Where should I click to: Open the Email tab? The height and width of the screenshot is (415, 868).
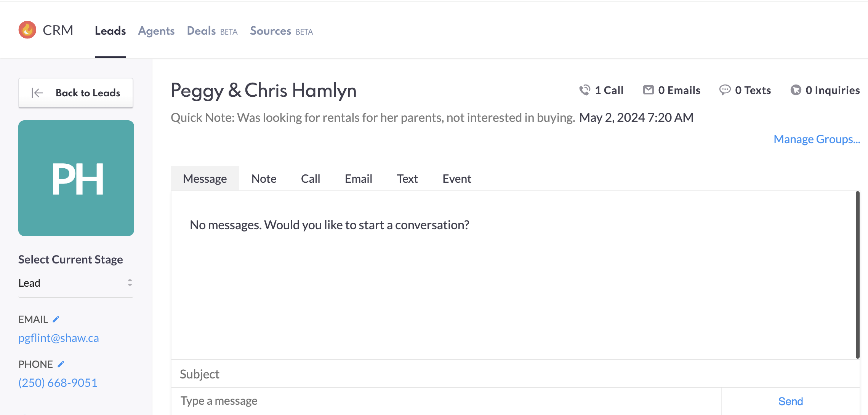click(358, 179)
